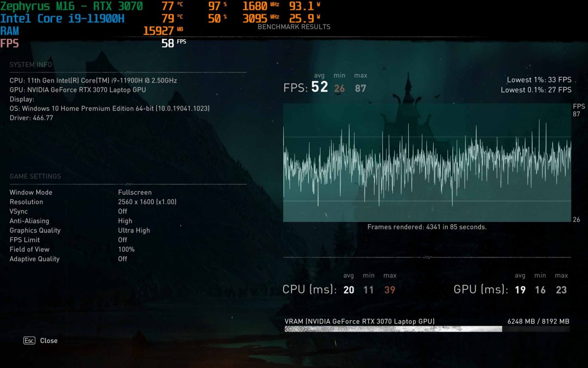This screenshot has width=588, height=368.
Task: Click the CPU maximum value 39
Action: 390,290
